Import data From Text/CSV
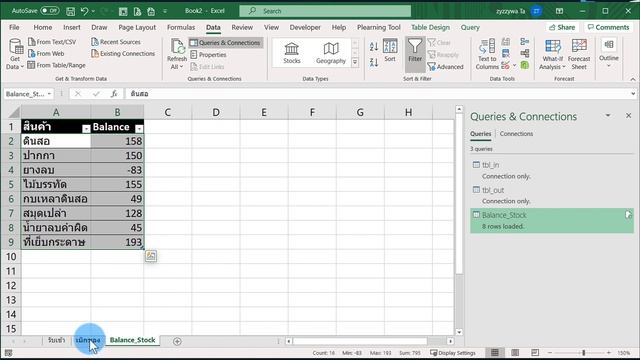Viewport: 640px width, 360px height. coord(52,42)
